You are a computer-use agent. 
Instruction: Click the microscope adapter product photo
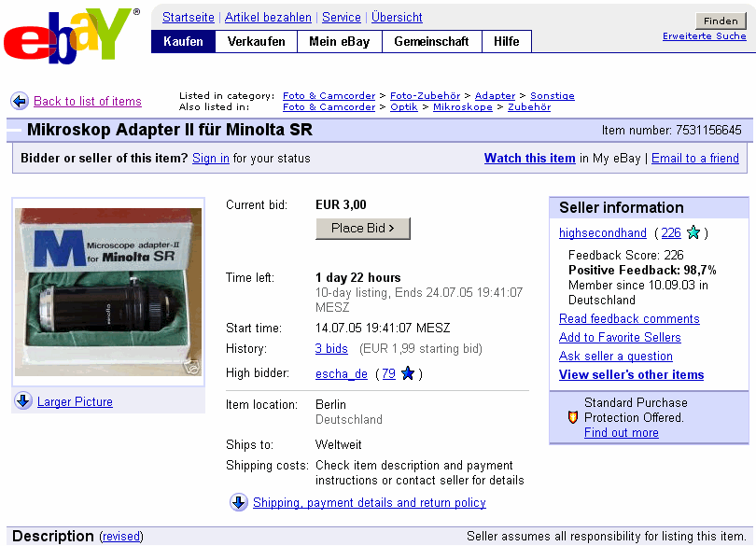pos(108,292)
